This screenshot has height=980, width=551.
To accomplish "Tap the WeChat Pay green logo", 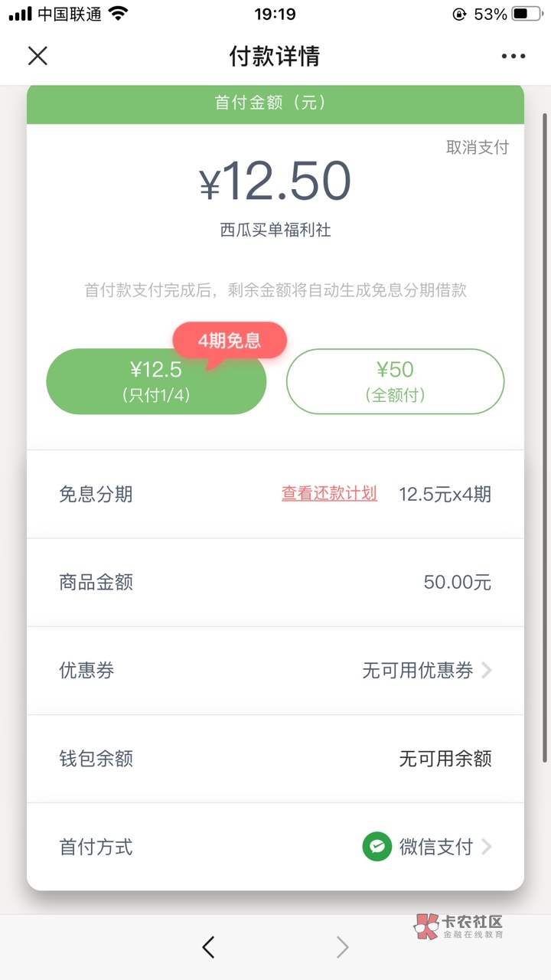I will 377,847.
